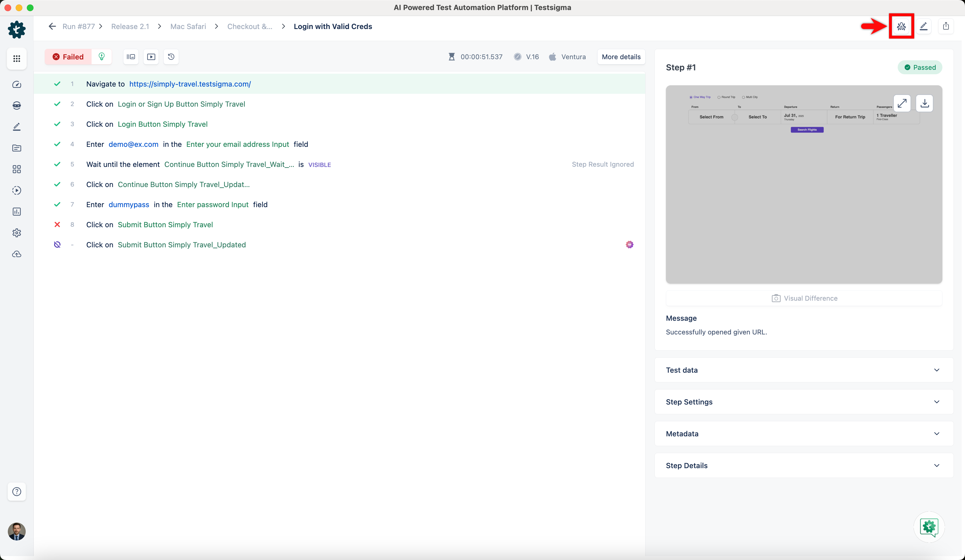Download the step screenshot
This screenshot has height=560, width=965.
925,103
